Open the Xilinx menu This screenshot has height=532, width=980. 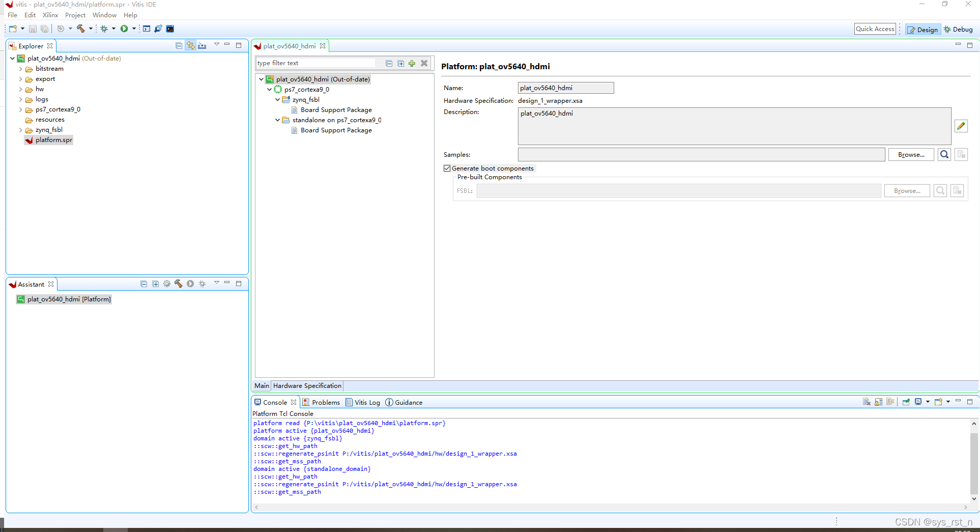50,15
